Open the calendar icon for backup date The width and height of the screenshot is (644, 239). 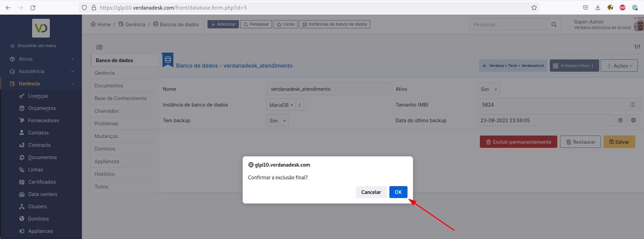coord(620,120)
